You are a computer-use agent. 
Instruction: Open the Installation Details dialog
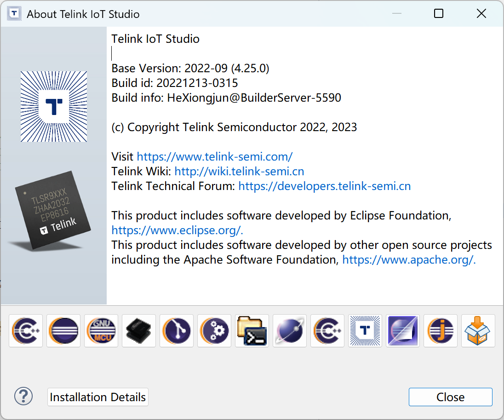point(97,397)
